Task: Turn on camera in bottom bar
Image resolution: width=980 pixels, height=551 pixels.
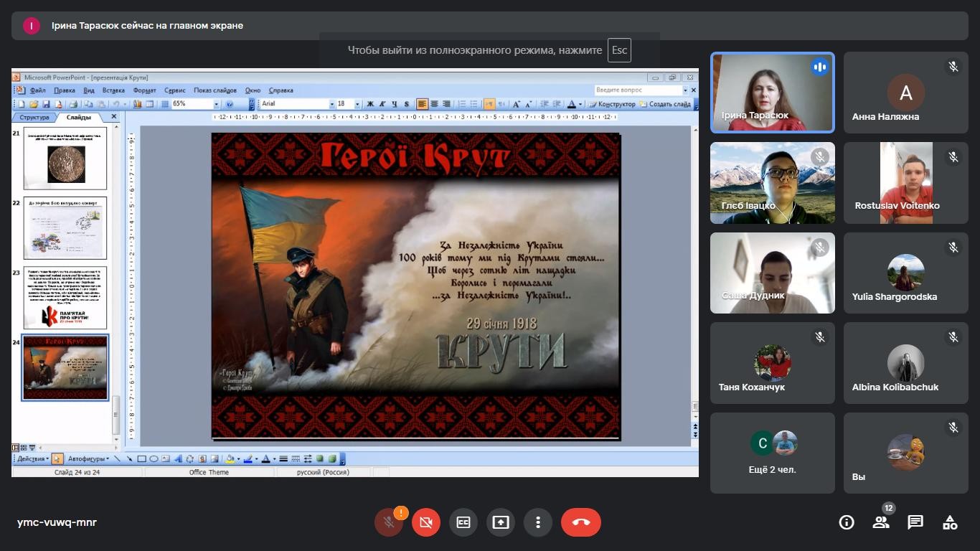Action: (x=426, y=522)
